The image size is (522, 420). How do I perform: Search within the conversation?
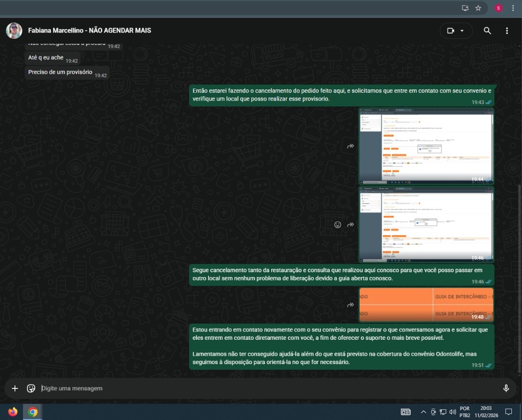[x=487, y=31]
